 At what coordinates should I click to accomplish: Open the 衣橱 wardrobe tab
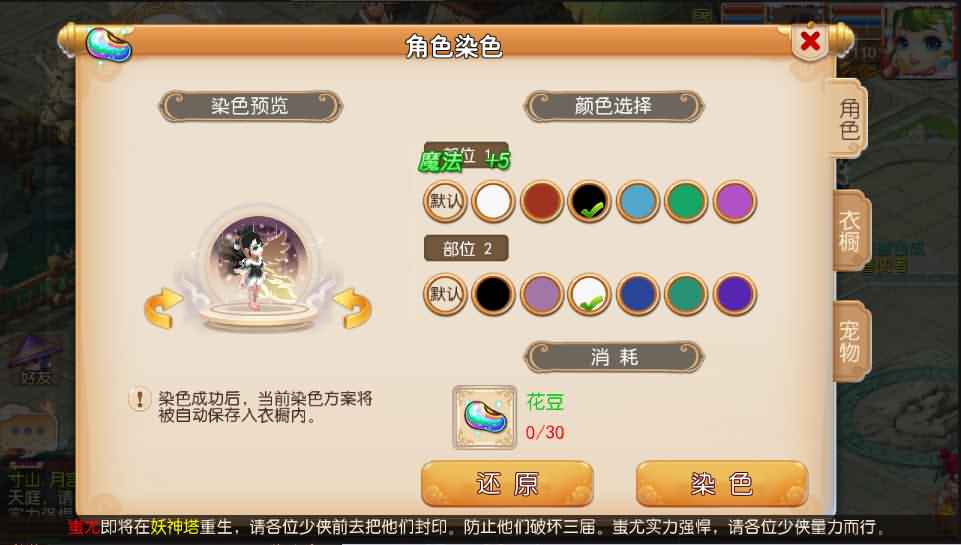point(851,231)
